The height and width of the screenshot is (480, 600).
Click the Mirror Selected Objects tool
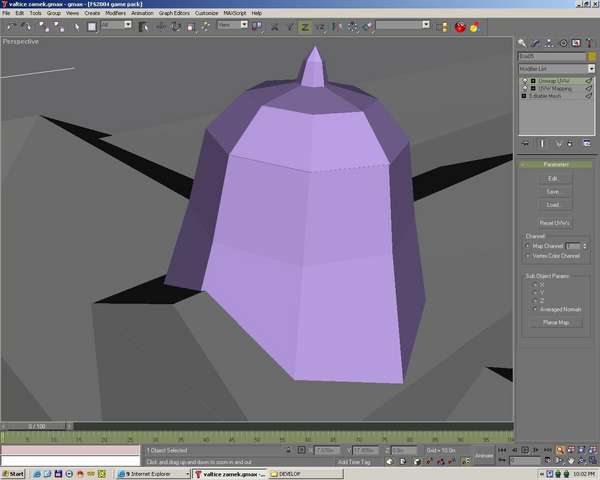point(337,27)
